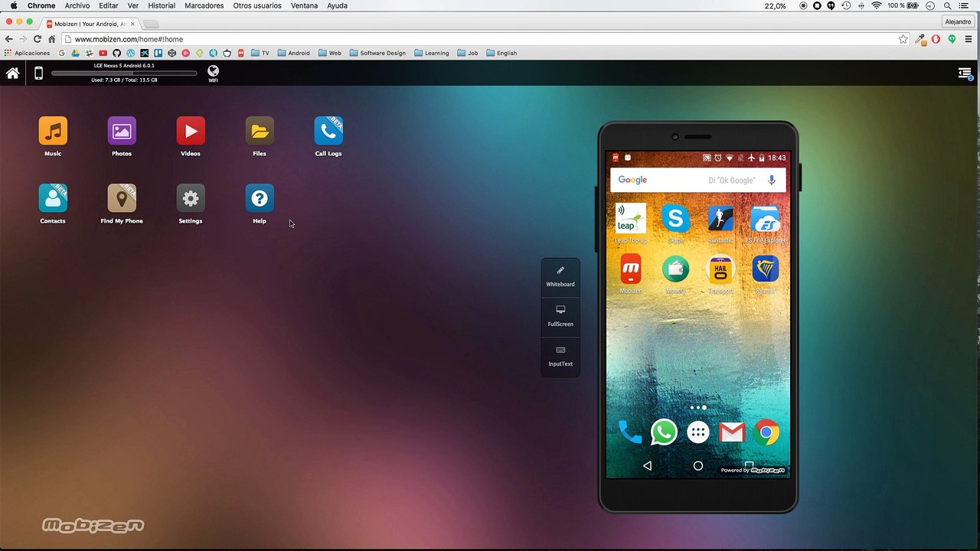Open the Software Design bookmarks folder
Image resolution: width=980 pixels, height=551 pixels.
[377, 53]
